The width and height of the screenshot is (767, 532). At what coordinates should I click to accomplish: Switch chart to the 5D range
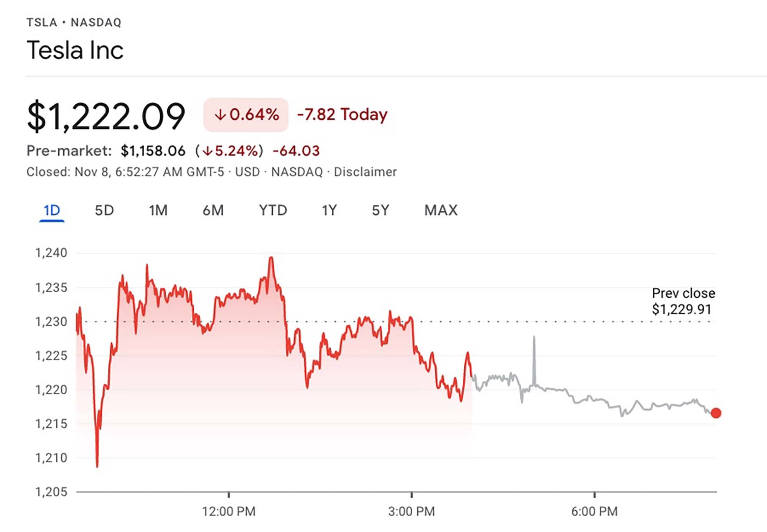(x=104, y=211)
